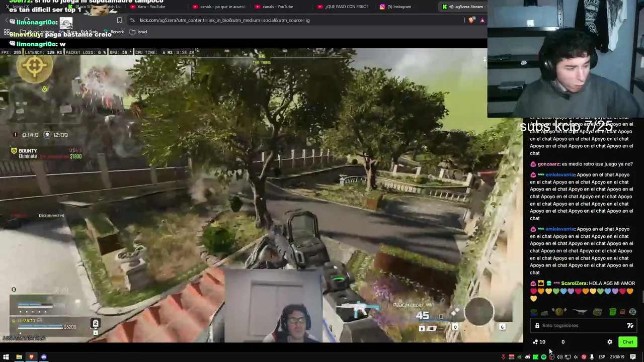Click the first emiolavarria username in chat
The height and width of the screenshot is (362, 644).
[559, 174]
